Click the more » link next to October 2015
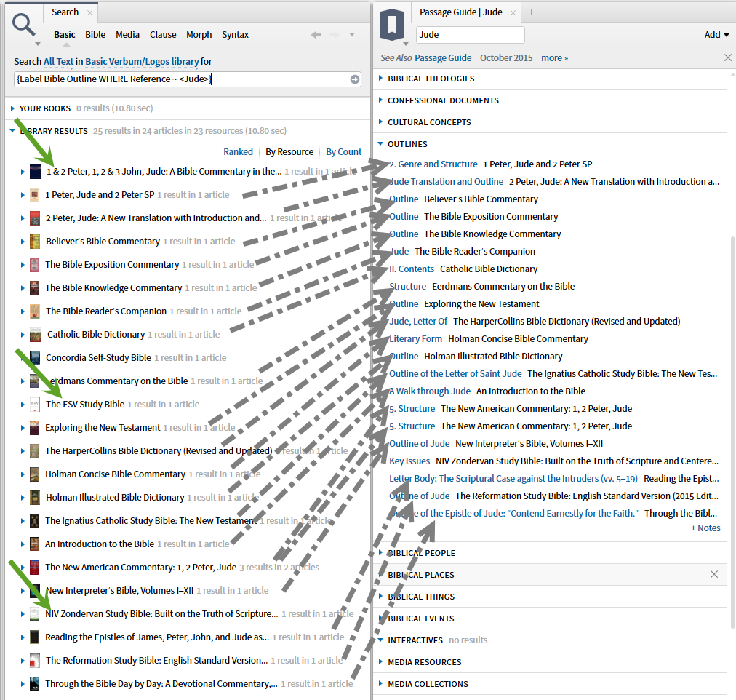The width and height of the screenshot is (736, 700). click(554, 57)
